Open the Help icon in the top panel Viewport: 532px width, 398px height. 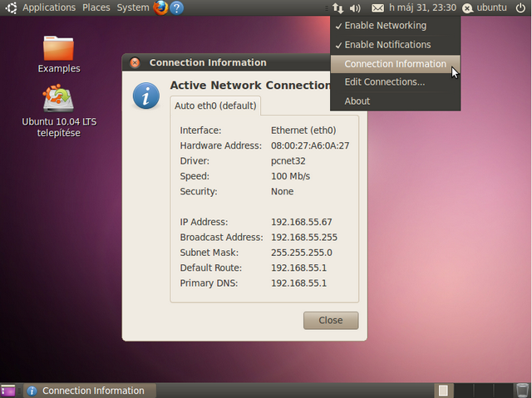176,7
